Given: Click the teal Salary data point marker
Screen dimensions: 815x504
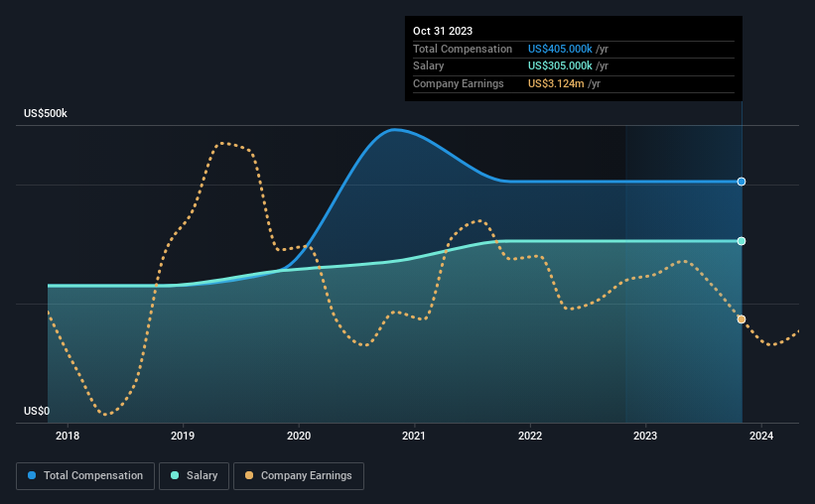Looking at the screenshot, I should (x=742, y=241).
